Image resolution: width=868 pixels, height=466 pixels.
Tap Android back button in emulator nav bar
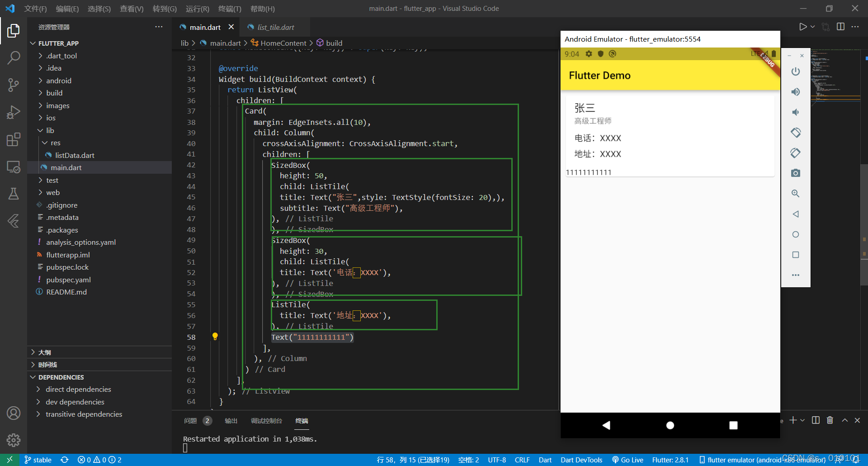coord(607,425)
